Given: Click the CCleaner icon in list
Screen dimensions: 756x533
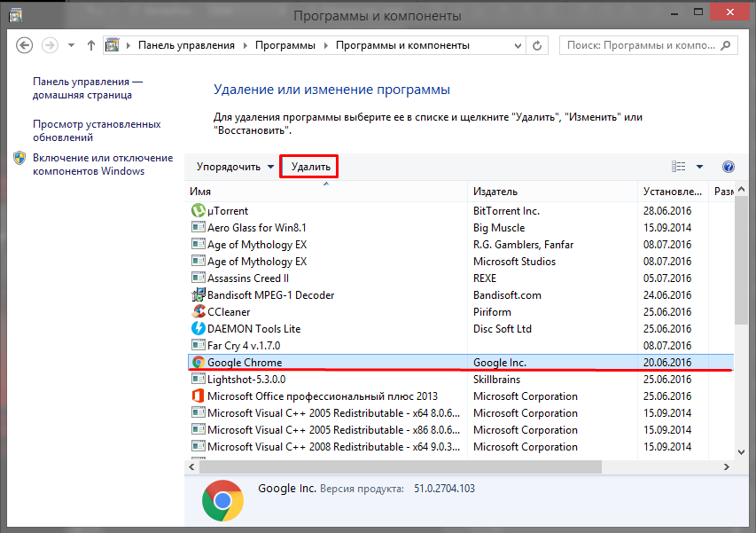Looking at the screenshot, I should [x=198, y=312].
